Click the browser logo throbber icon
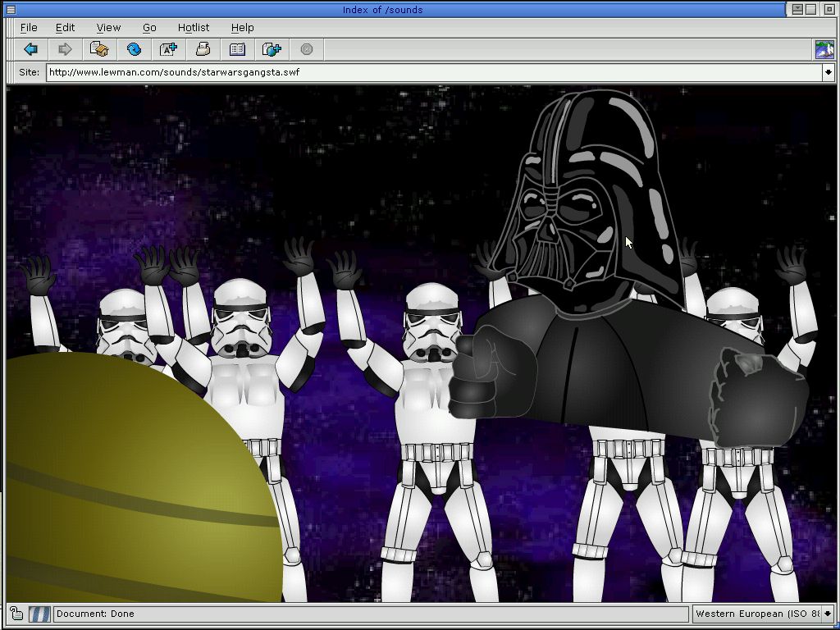This screenshot has width=840, height=630. coord(824,49)
